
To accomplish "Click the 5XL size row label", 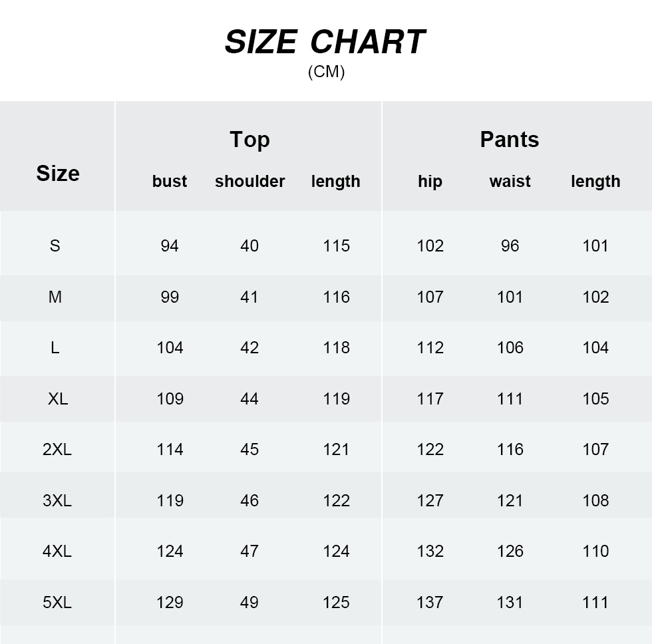I will click(x=57, y=603).
